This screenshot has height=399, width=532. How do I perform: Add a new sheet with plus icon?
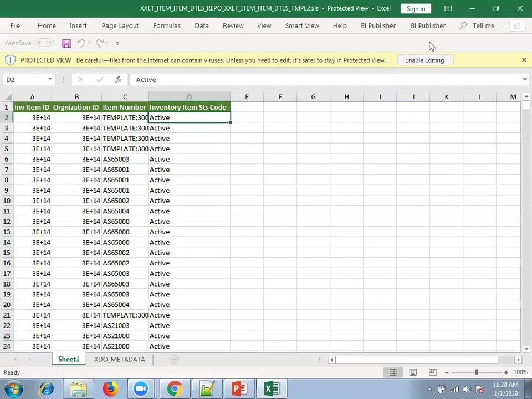click(175, 359)
